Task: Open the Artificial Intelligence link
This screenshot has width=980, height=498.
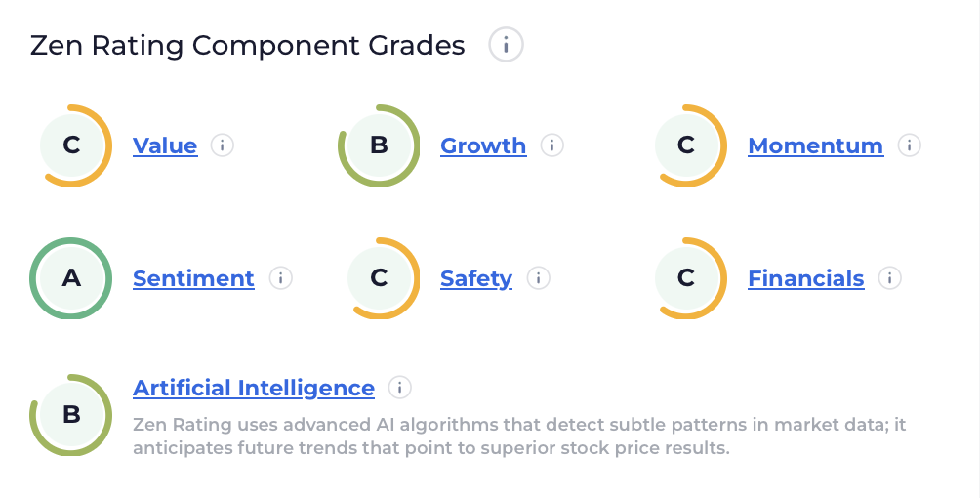Action: [254, 388]
